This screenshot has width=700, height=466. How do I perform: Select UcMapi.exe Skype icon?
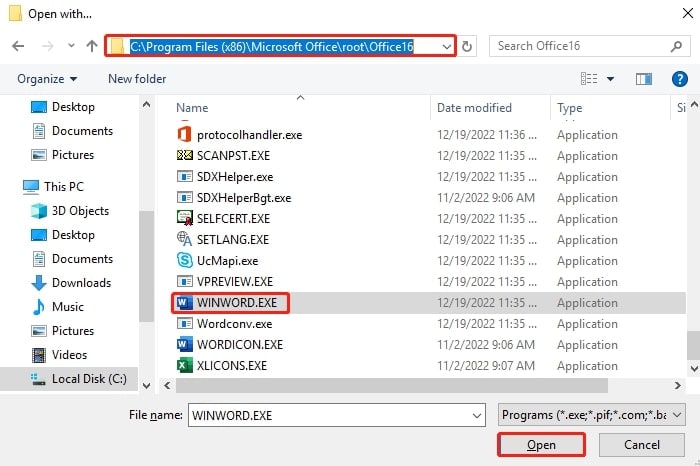pyautogui.click(x=185, y=260)
